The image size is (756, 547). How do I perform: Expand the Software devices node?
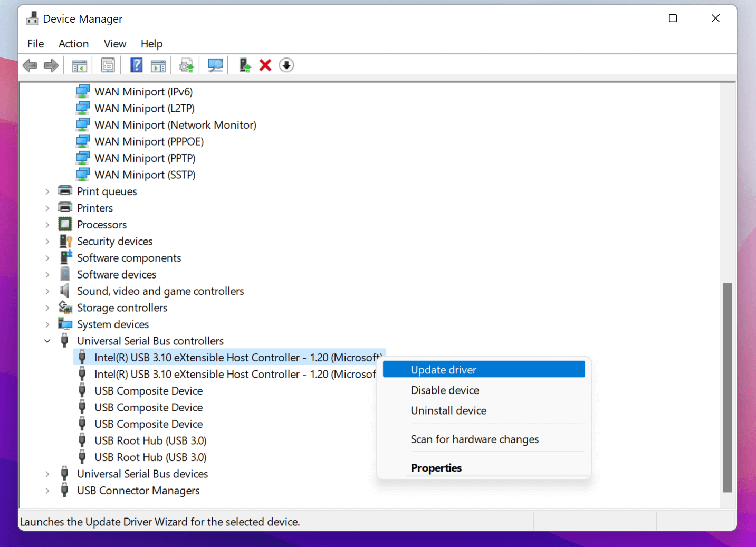pyautogui.click(x=47, y=274)
